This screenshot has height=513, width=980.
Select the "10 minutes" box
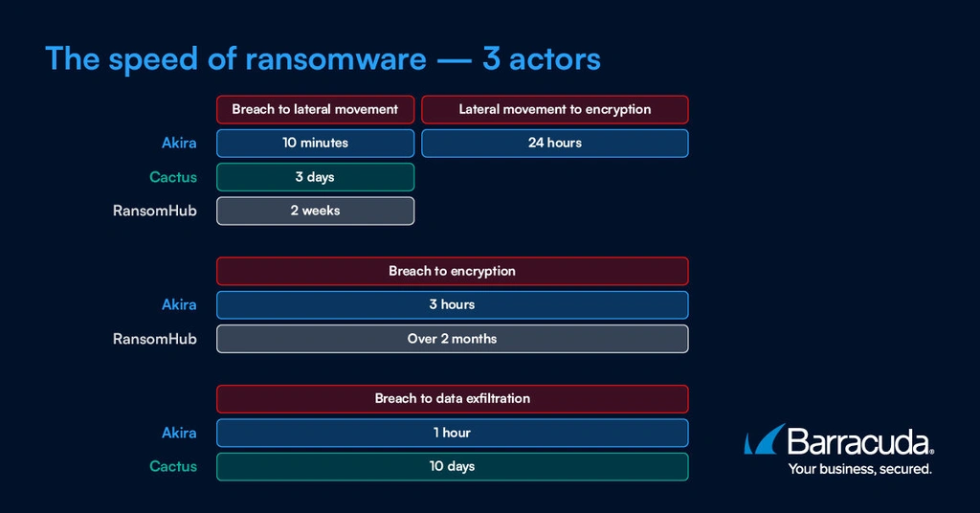pyautogui.click(x=315, y=143)
